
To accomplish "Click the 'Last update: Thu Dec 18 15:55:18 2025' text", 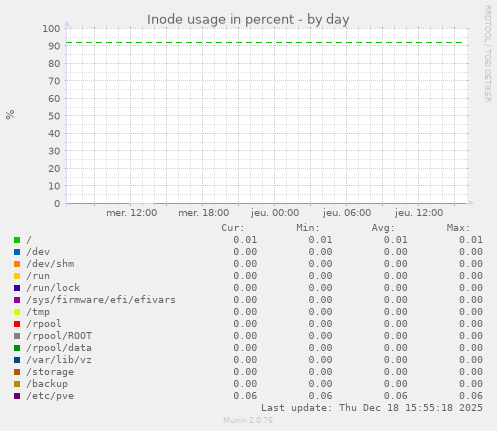I will 372,408.
